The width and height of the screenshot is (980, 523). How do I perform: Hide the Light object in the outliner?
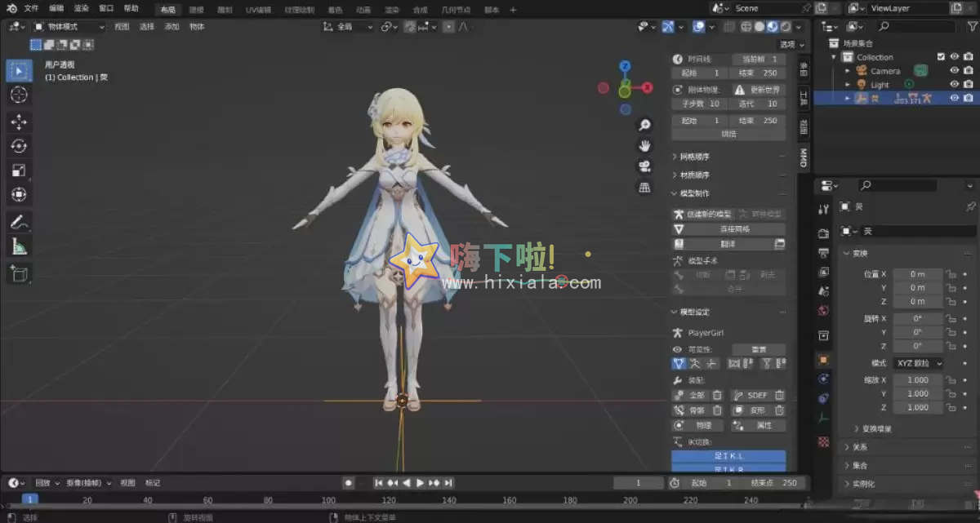tap(953, 84)
